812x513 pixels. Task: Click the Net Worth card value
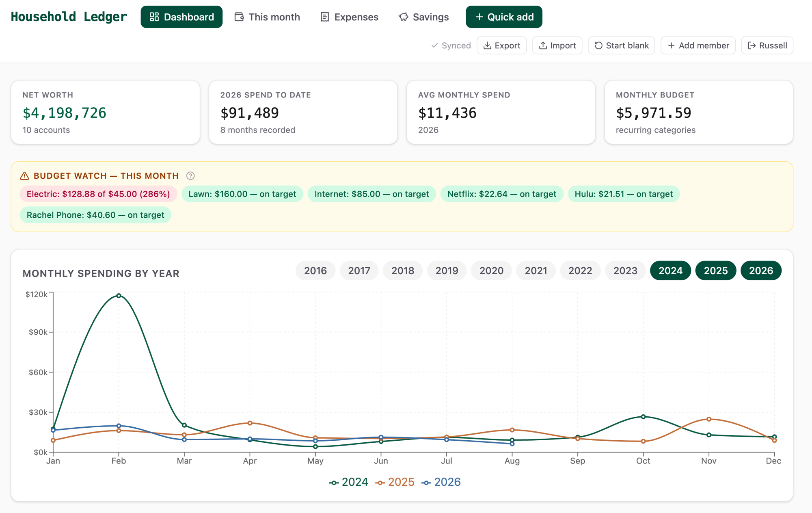pos(65,113)
